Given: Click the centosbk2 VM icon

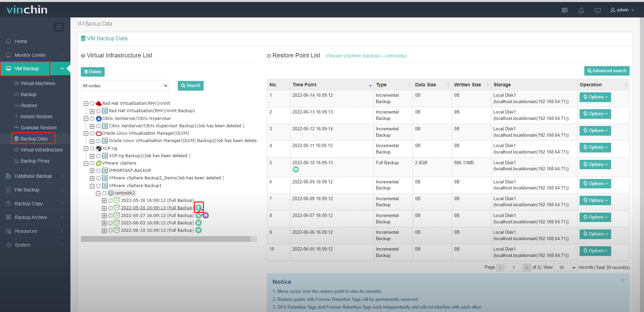Looking at the screenshot, I should click(x=111, y=193).
